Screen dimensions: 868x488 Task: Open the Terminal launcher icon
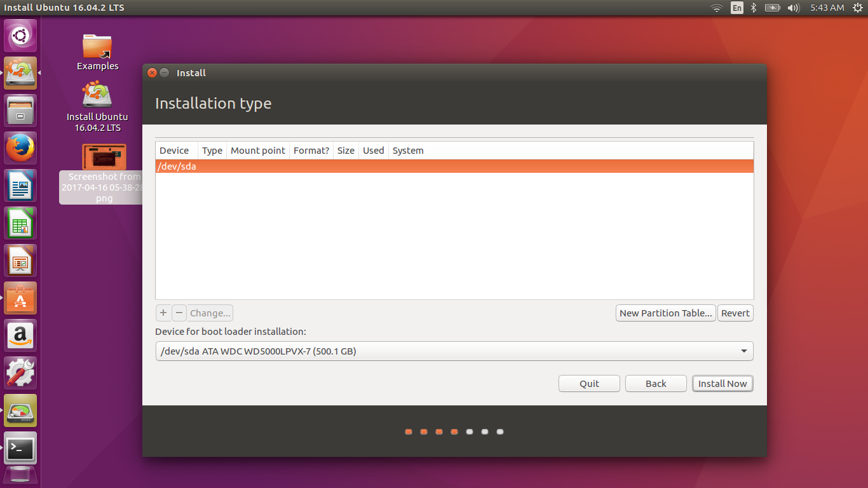[20, 448]
